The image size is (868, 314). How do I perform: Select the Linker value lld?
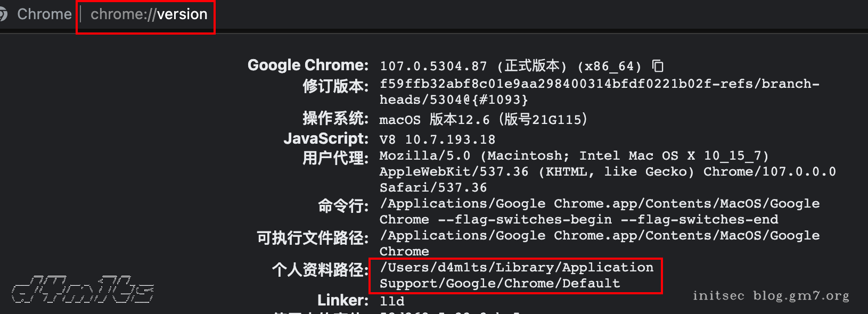click(392, 301)
